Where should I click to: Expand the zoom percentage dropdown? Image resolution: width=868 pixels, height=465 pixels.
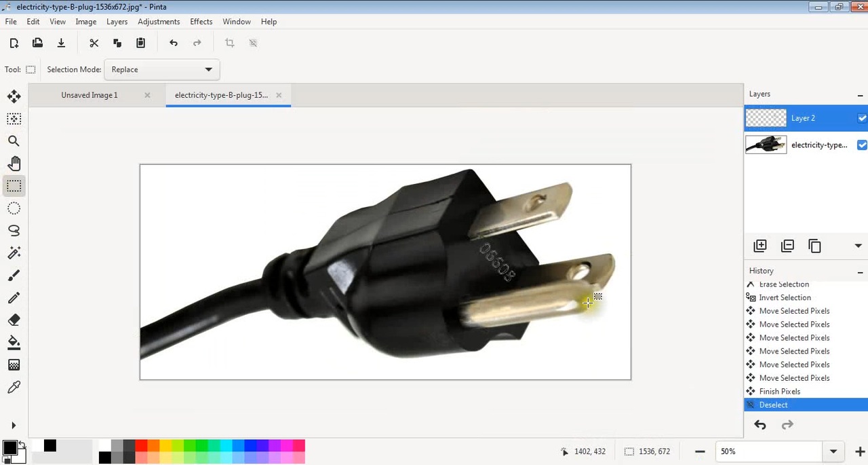click(x=833, y=451)
